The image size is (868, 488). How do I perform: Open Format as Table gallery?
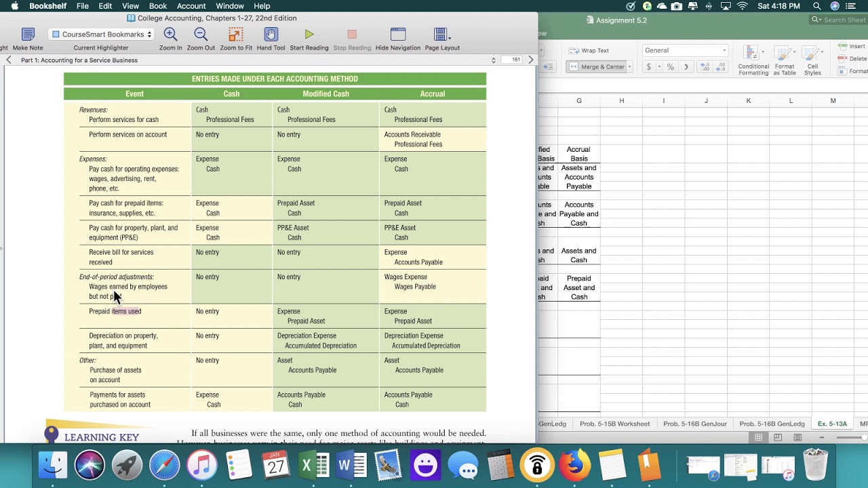(785, 60)
